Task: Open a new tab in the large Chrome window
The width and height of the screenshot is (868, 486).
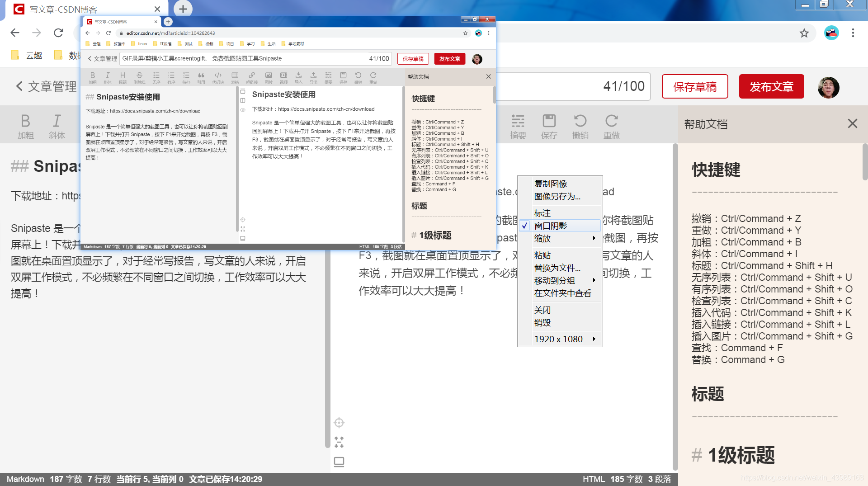Action: (x=183, y=9)
